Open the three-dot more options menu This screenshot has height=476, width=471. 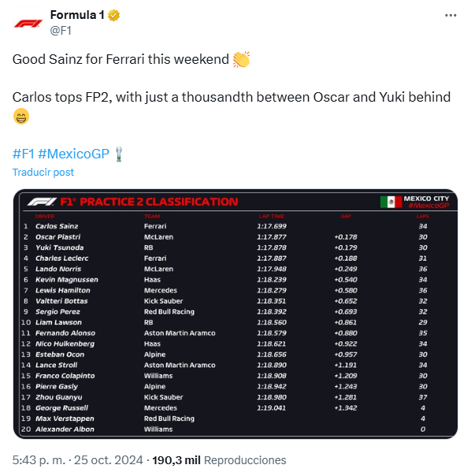click(x=451, y=15)
